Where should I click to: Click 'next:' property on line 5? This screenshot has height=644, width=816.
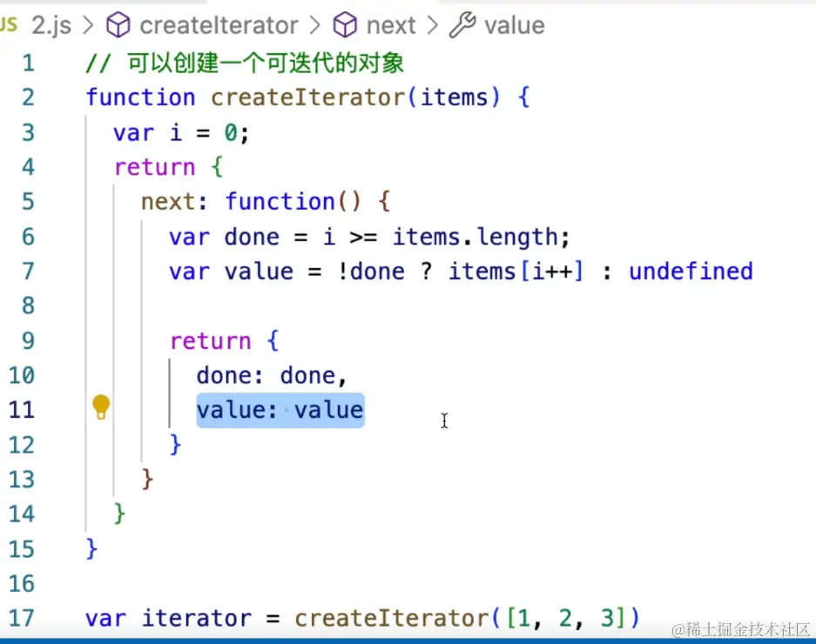point(174,202)
